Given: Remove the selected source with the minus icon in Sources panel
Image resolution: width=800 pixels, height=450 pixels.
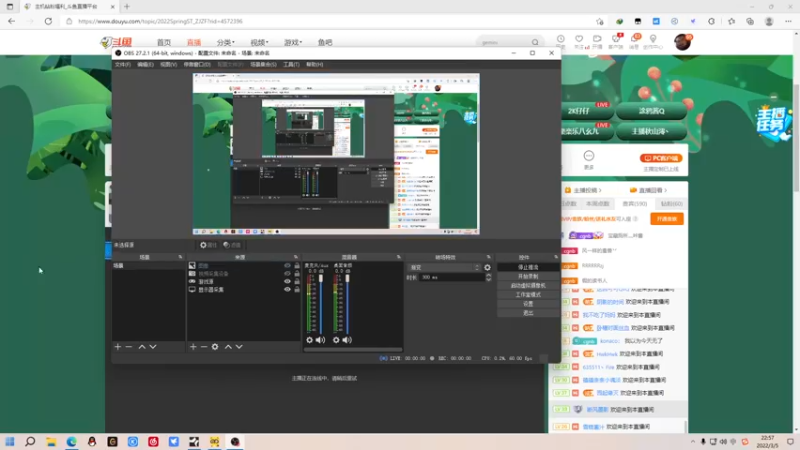Looking at the screenshot, I should [204, 347].
